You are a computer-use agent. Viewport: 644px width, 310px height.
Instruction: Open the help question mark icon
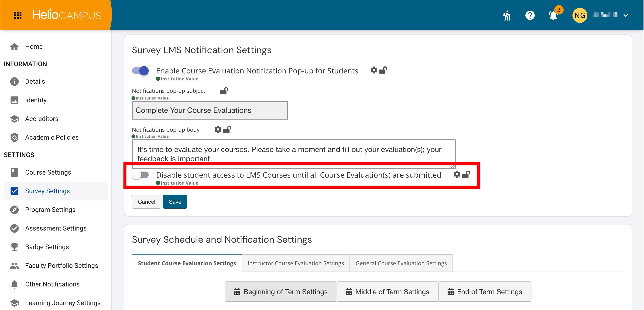530,15
